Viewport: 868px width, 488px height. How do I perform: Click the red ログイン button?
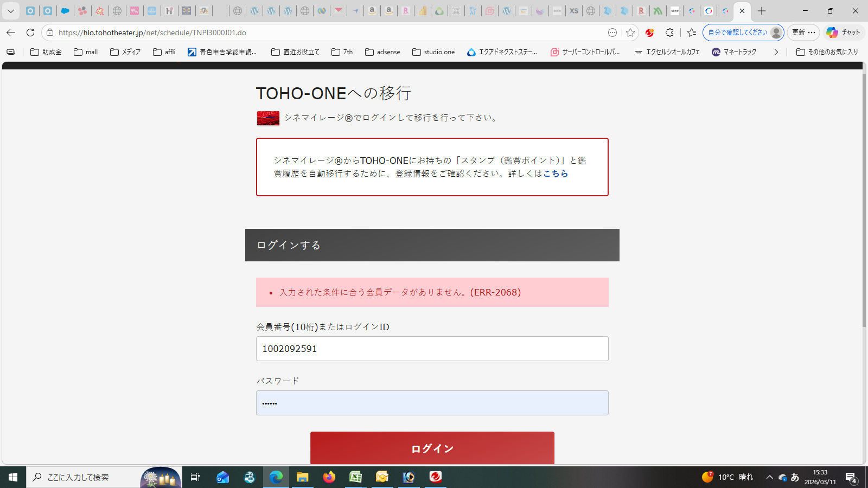432,448
